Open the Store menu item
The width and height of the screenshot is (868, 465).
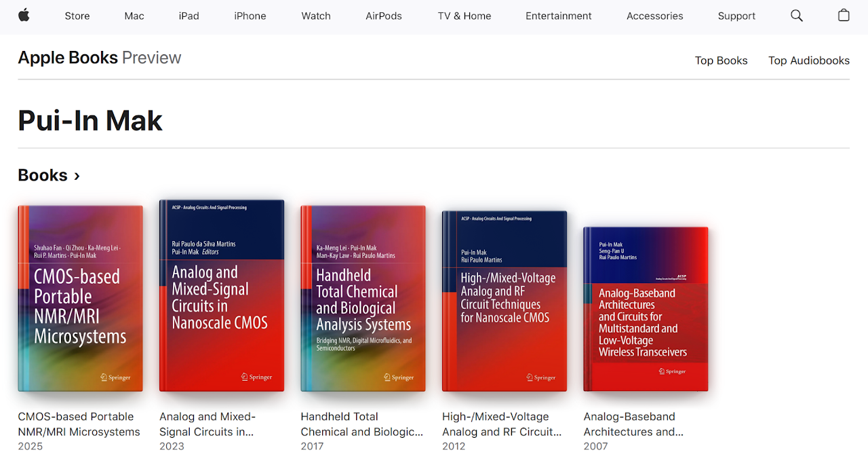coord(77,16)
